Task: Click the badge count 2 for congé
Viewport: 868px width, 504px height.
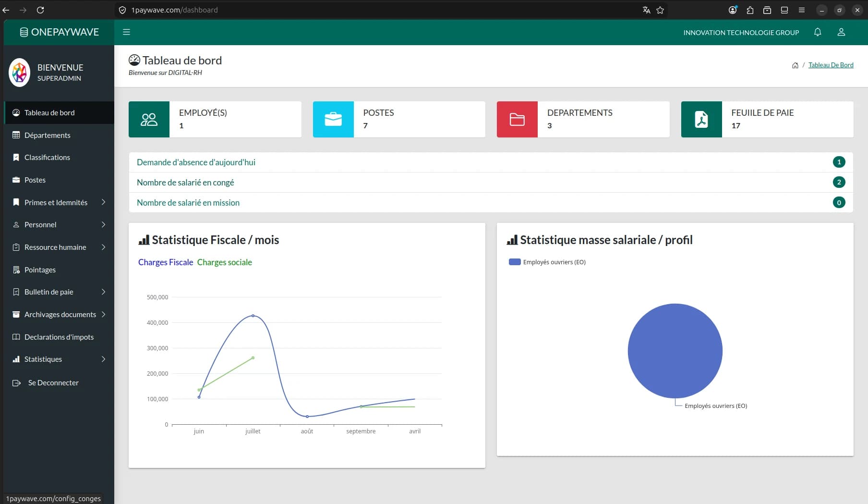Action: click(x=839, y=182)
